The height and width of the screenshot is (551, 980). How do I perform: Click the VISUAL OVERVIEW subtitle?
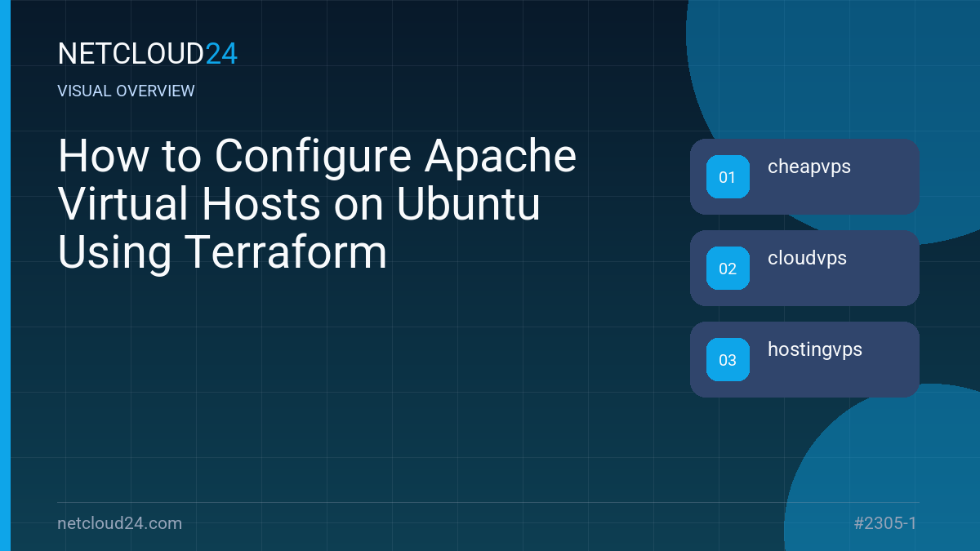[x=127, y=91]
